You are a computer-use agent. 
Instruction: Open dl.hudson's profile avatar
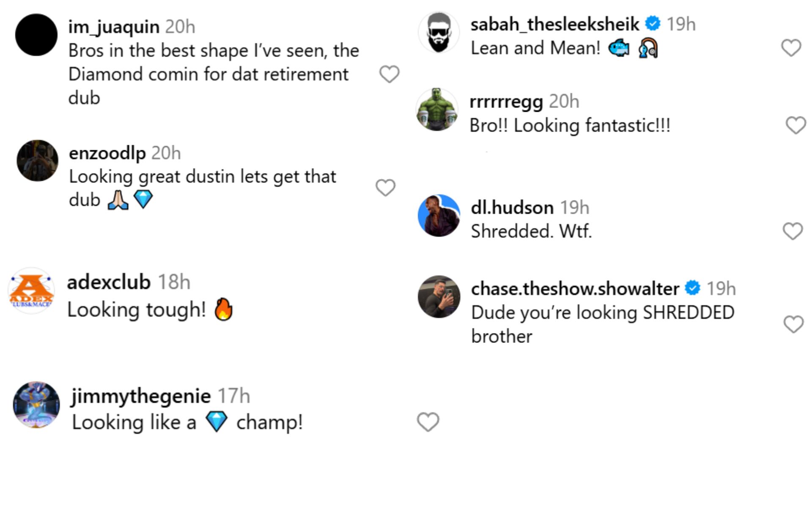tap(439, 215)
